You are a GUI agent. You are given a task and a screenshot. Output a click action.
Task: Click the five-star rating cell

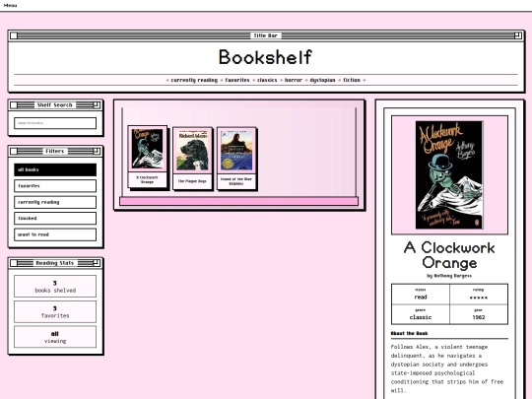(479, 295)
